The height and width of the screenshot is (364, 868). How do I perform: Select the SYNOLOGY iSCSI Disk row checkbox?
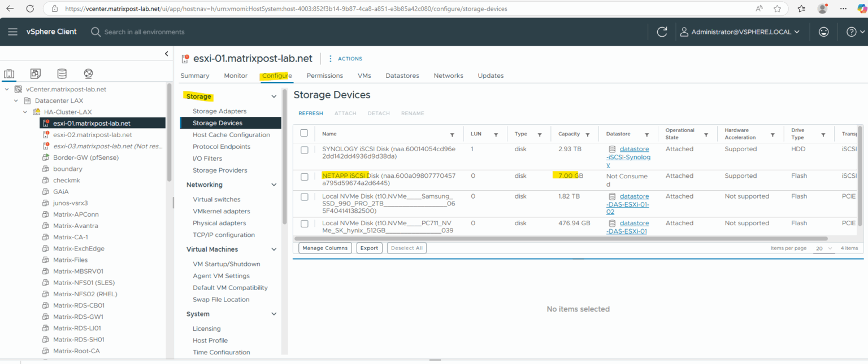(304, 148)
